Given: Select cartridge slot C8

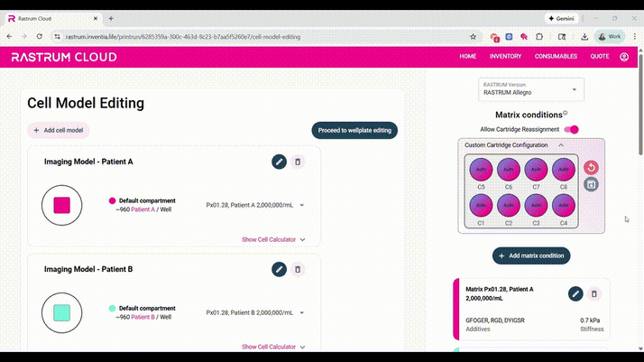Looking at the screenshot, I should (564, 170).
